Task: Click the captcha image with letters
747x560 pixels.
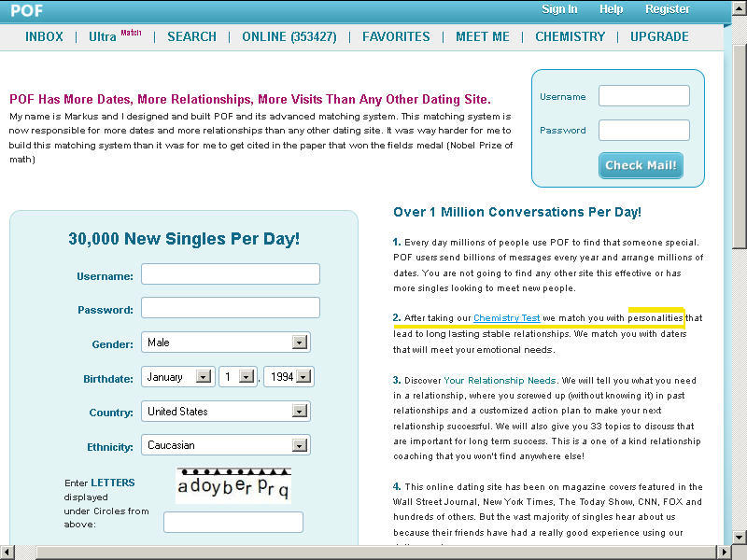Action: (233, 485)
